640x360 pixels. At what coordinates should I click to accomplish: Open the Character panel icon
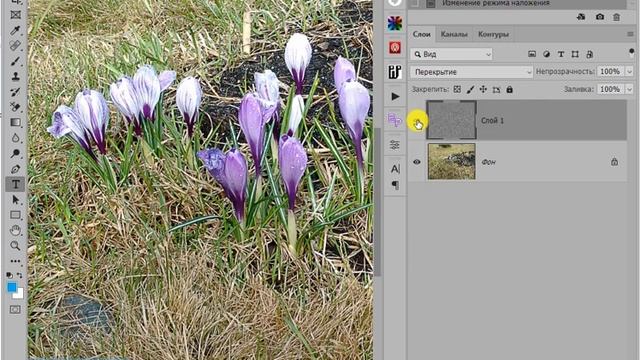pyautogui.click(x=395, y=169)
